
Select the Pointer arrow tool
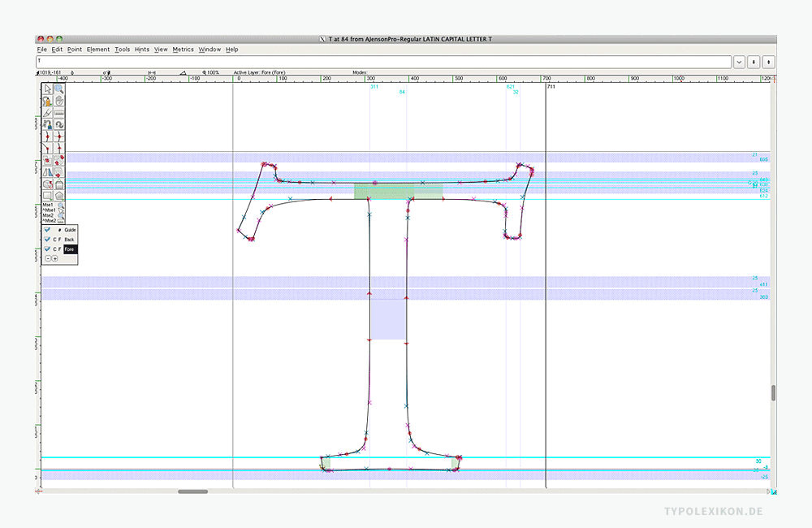(48, 89)
